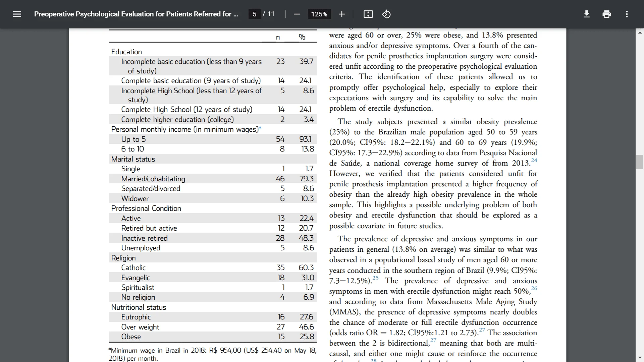
Task: Open citation 27 after 'to 2.73)'
Action: pyautogui.click(x=482, y=330)
